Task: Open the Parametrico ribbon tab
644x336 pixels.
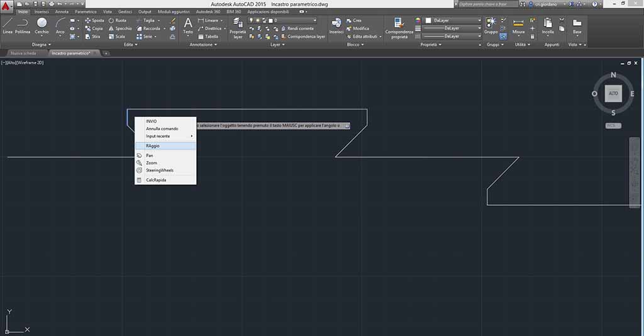Action: [86, 12]
